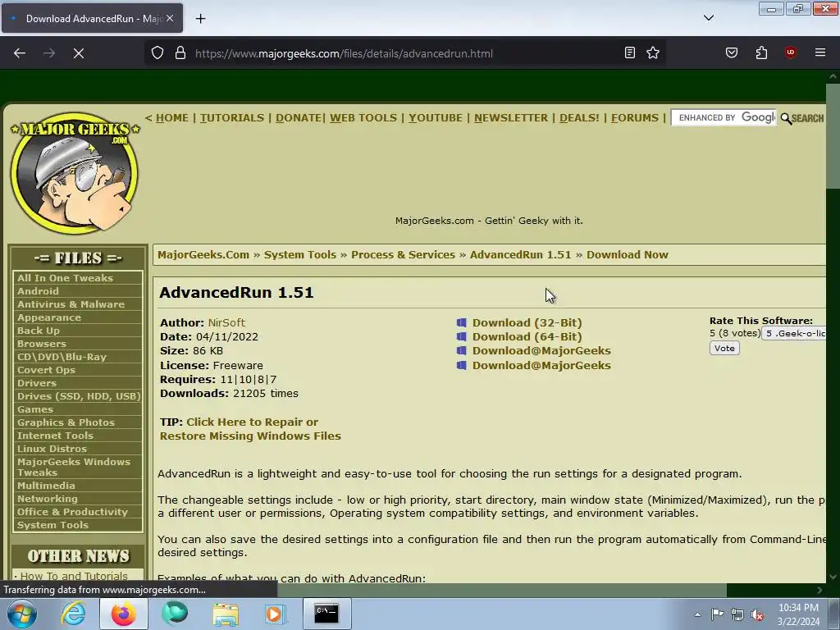840x630 pixels.
Task: Click Process & Services breadcrumb link
Action: 403,255
